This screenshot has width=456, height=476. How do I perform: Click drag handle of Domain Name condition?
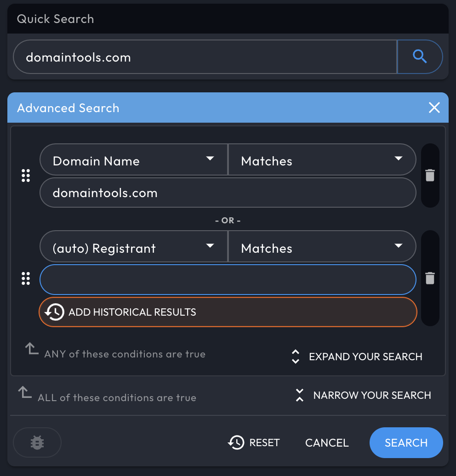click(x=26, y=176)
